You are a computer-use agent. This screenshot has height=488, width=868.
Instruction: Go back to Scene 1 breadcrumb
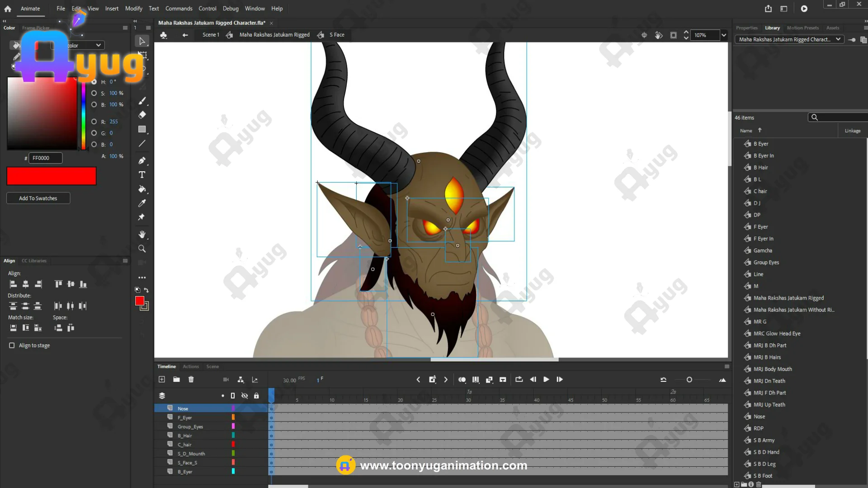coord(211,35)
